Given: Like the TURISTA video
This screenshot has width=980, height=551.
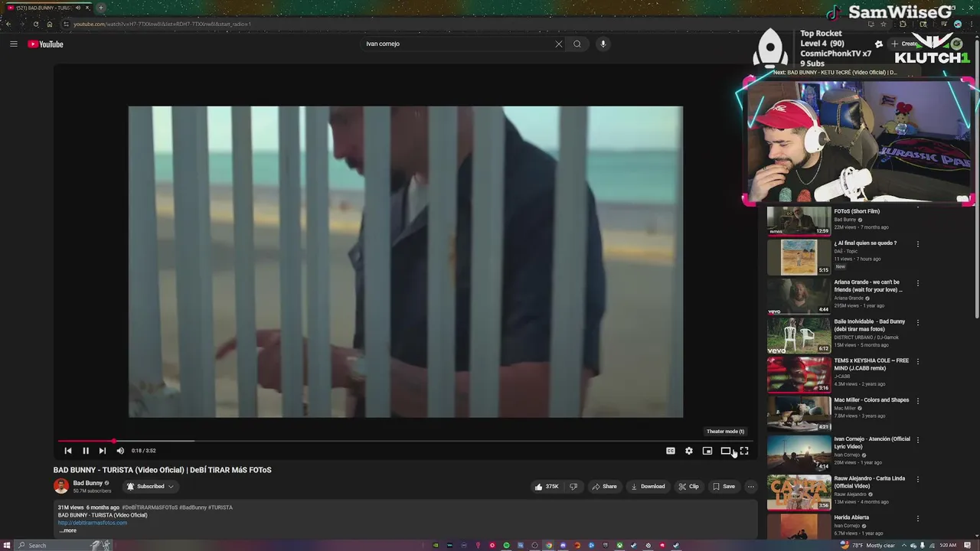Looking at the screenshot, I should click(547, 486).
